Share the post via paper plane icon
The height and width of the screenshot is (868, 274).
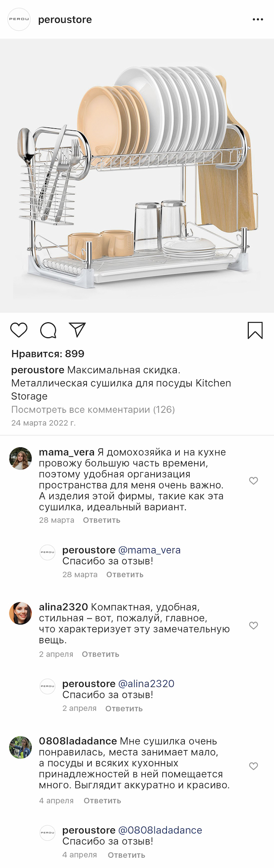tap(77, 330)
